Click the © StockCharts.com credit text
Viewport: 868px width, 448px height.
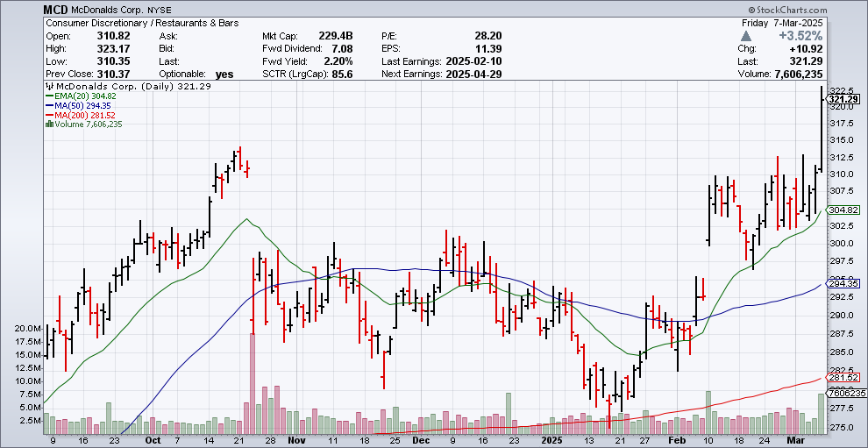tap(786, 10)
